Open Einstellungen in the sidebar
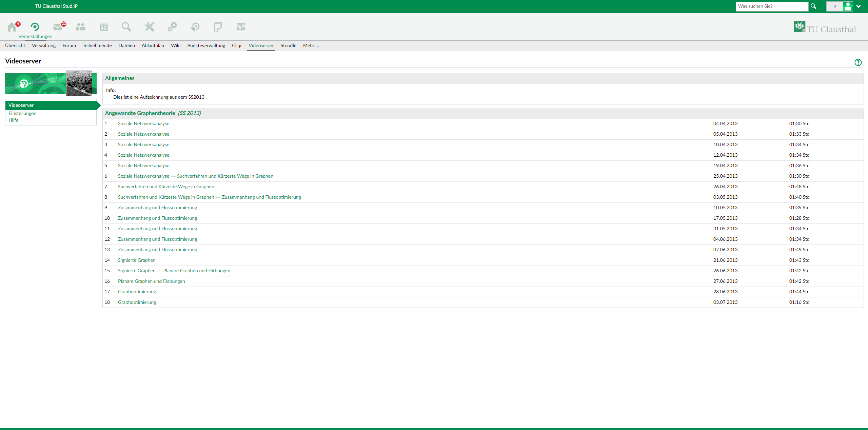This screenshot has height=430, width=868. pyautogui.click(x=22, y=113)
